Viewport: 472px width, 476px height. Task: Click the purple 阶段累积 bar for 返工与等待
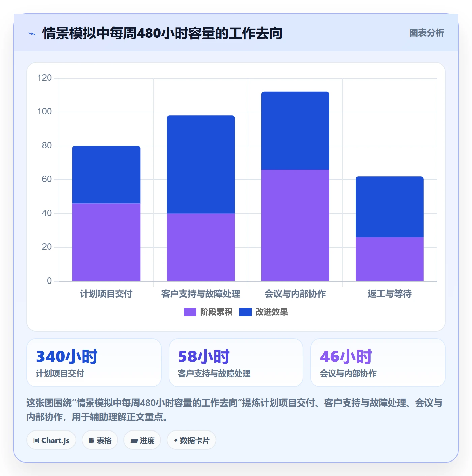pos(389,259)
